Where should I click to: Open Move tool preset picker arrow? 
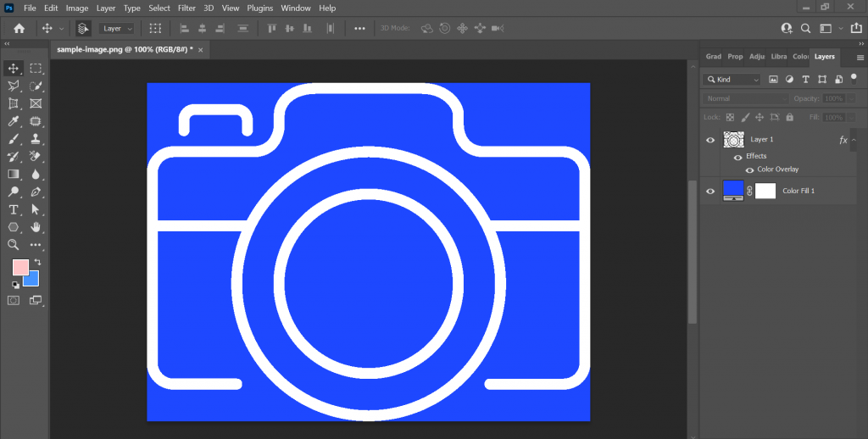click(61, 28)
